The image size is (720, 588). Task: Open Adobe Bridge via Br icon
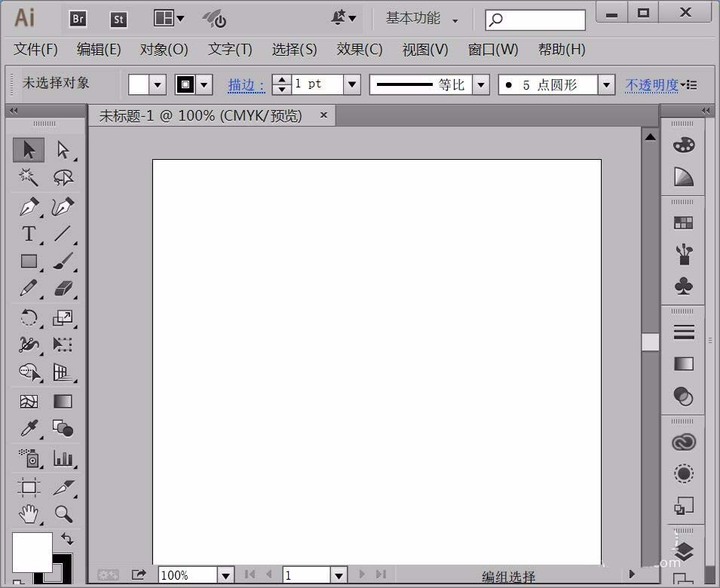pos(78,19)
